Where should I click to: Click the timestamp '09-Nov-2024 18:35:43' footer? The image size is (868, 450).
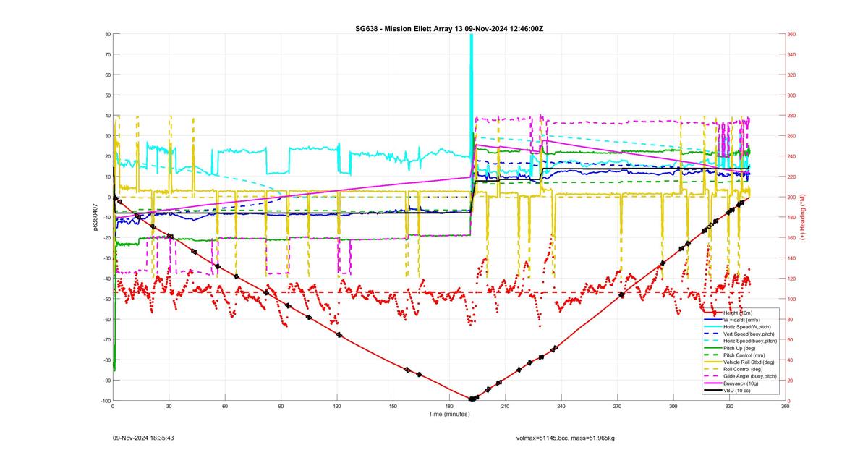(x=142, y=438)
